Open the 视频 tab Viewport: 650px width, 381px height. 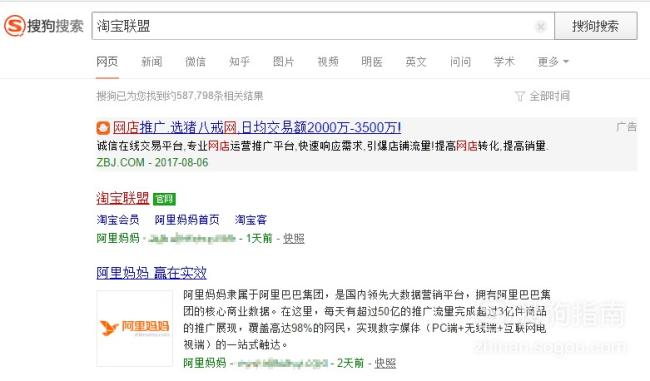coord(328,62)
